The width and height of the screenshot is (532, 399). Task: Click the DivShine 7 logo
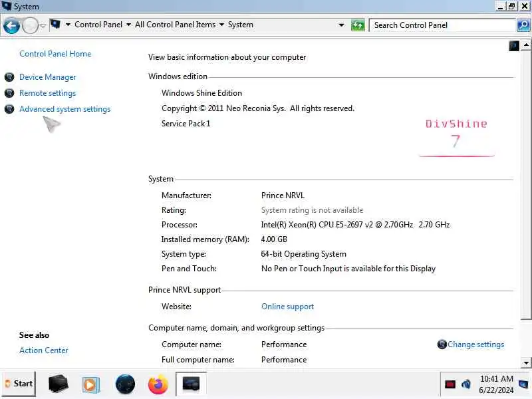456,138
